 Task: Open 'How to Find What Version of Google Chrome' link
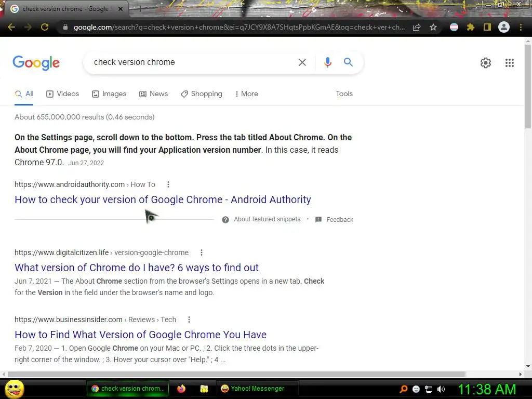(140, 335)
